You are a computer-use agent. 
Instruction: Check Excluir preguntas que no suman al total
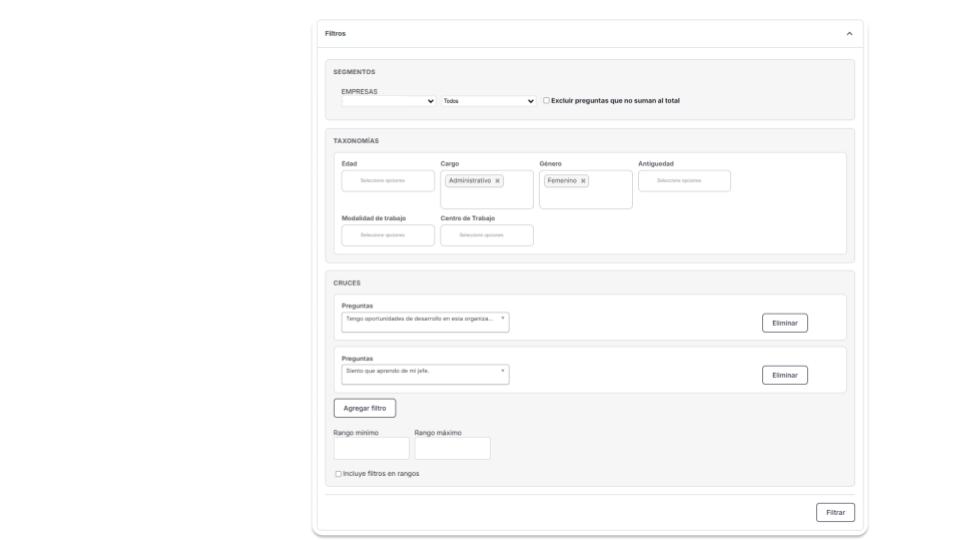(546, 100)
